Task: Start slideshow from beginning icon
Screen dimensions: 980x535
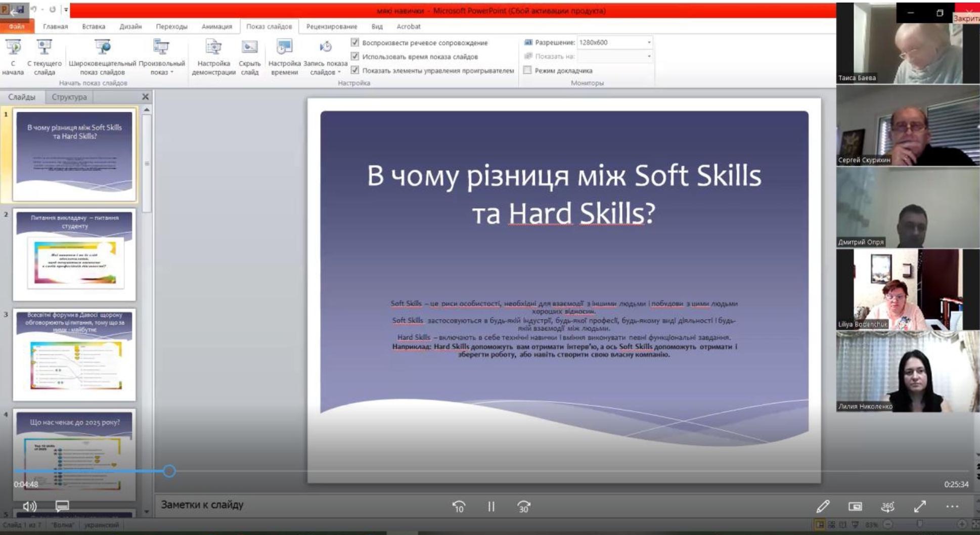Action: point(13,48)
